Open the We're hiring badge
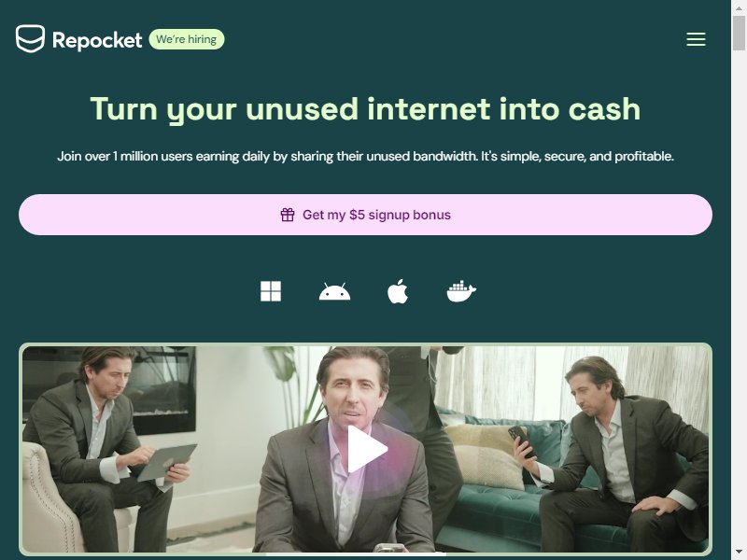The width and height of the screenshot is (747, 560). [186, 39]
